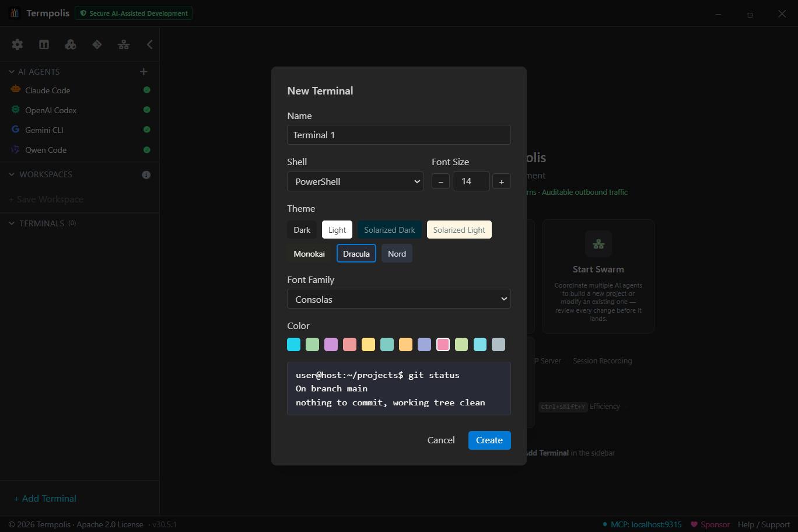The width and height of the screenshot is (798, 532).
Task: Select the Light theme option
Action: [337, 230]
